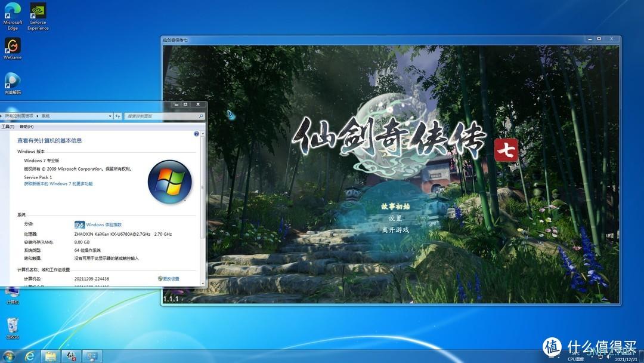
Task: Launch Internet Explorer from the taskbar
Action: coord(30,356)
